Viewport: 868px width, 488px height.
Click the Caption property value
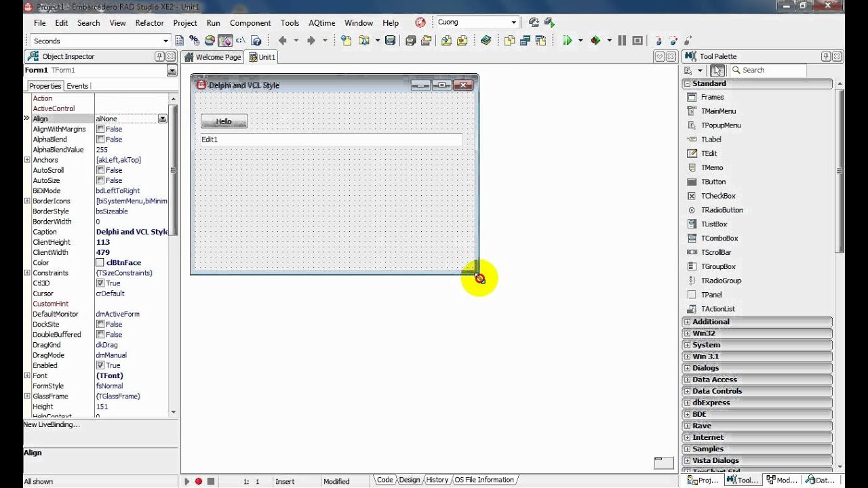(x=132, y=232)
